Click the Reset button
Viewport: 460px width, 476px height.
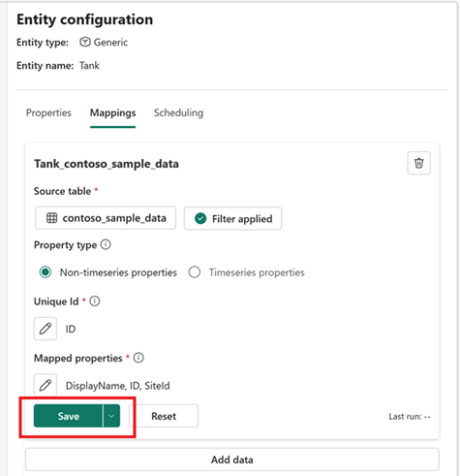(x=164, y=416)
